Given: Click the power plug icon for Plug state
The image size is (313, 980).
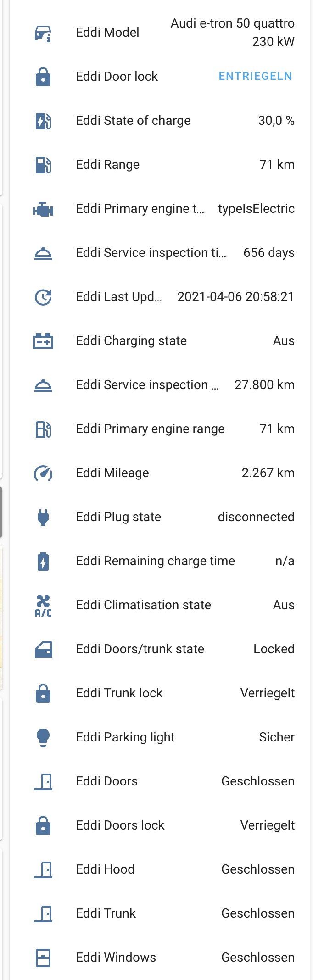Looking at the screenshot, I should 43,517.
